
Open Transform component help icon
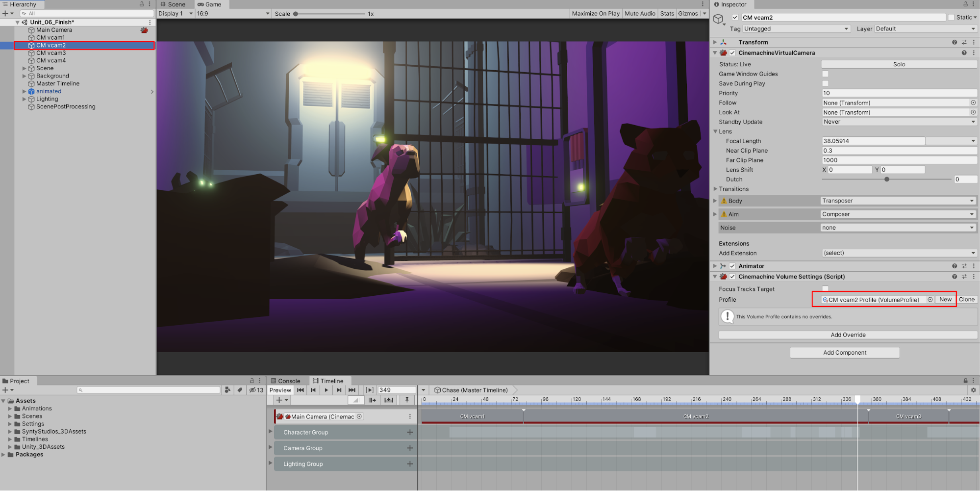pyautogui.click(x=954, y=42)
